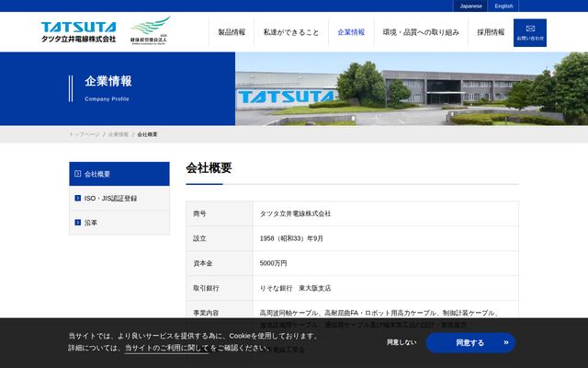This screenshot has width=588, height=368.
Task: Select the 取引銀行 table label
Action: (x=206, y=288)
